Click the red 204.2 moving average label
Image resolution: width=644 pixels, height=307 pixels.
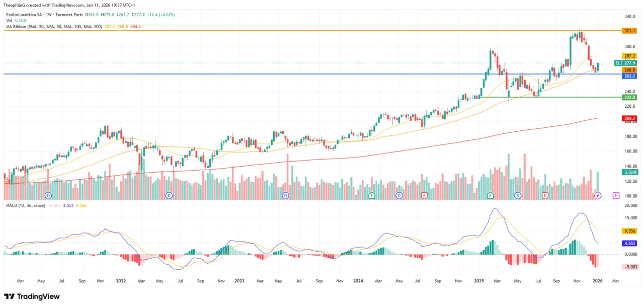pos(629,118)
